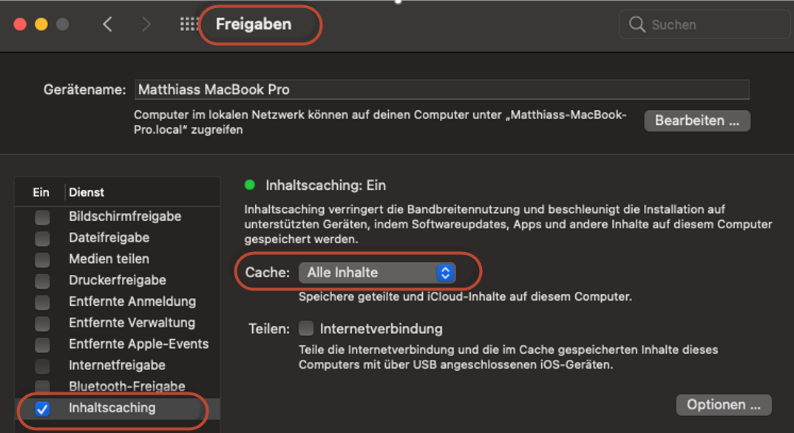Enable the Dateifreigabe checkbox

tap(42, 238)
